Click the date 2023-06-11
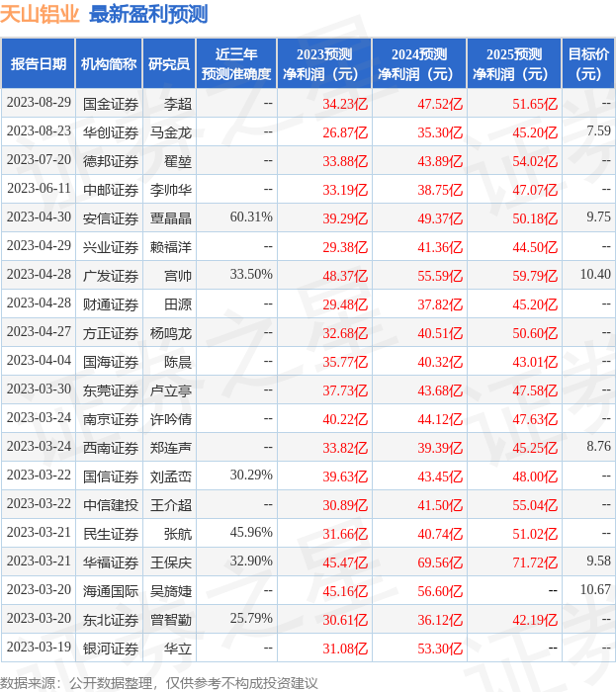The image size is (616, 692). click(39, 189)
